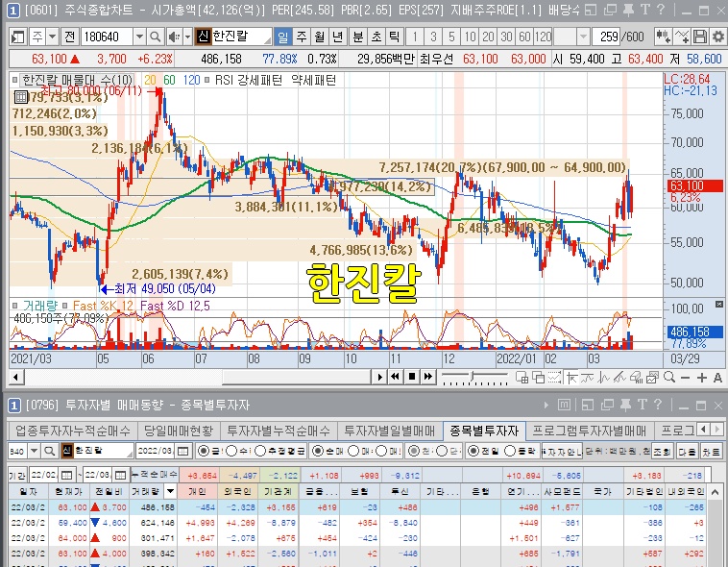Select 추정평균 radio button

coord(260,451)
